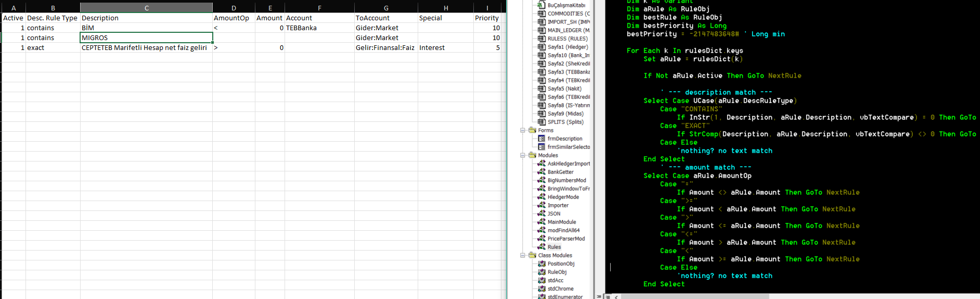980x299 pixels.
Task: Select RULESS (RULES) sheet icon
Action: pyautogui.click(x=541, y=39)
